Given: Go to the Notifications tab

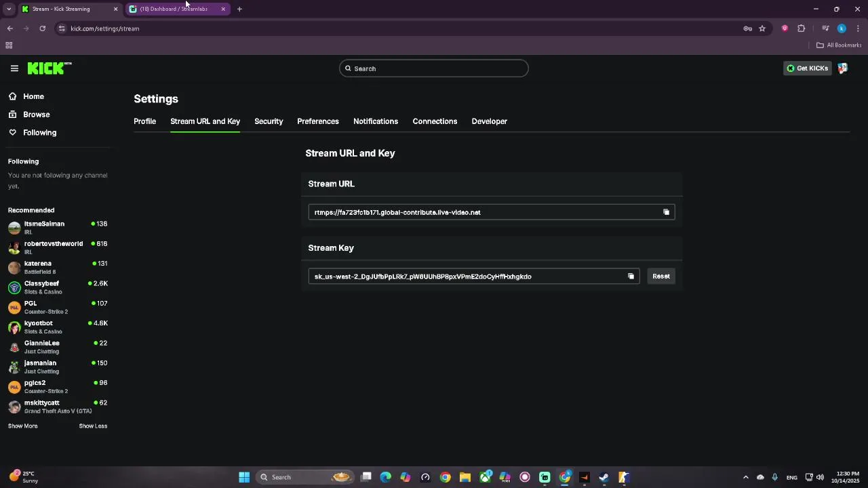Looking at the screenshot, I should click(376, 121).
